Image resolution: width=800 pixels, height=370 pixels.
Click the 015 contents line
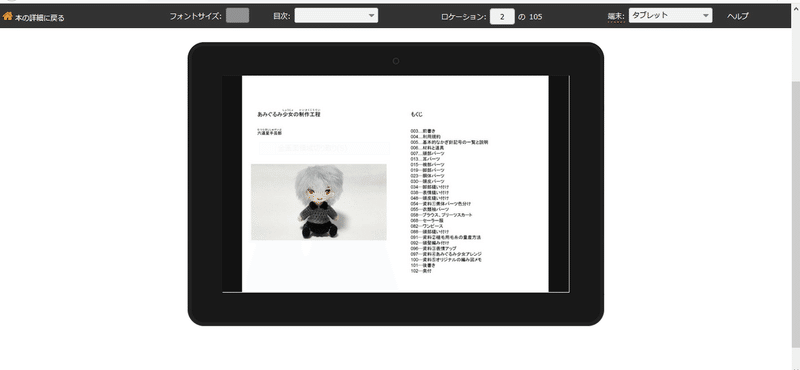point(427,165)
